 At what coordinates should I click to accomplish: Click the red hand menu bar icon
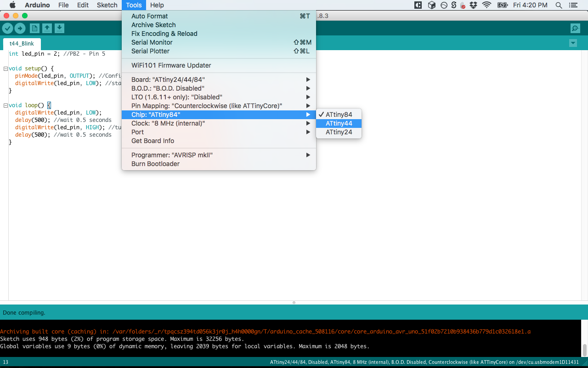point(463,5)
